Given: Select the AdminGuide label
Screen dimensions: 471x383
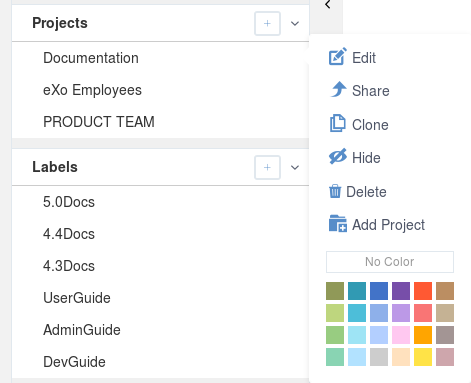Looking at the screenshot, I should (82, 330).
